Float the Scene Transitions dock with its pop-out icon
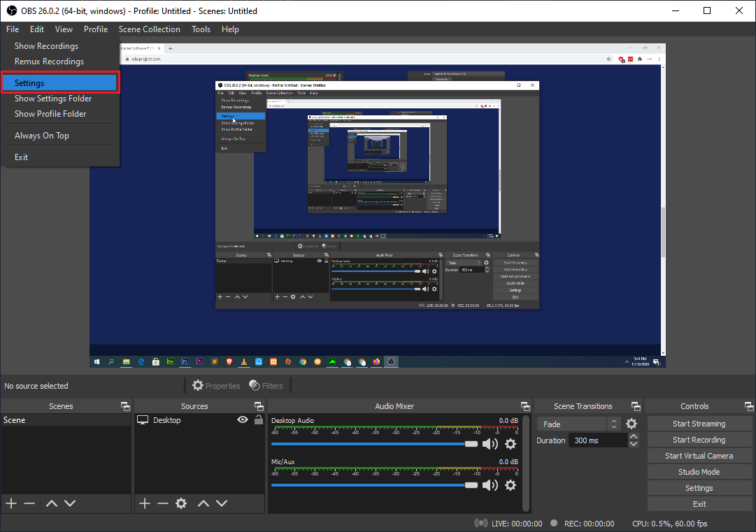 tap(636, 406)
